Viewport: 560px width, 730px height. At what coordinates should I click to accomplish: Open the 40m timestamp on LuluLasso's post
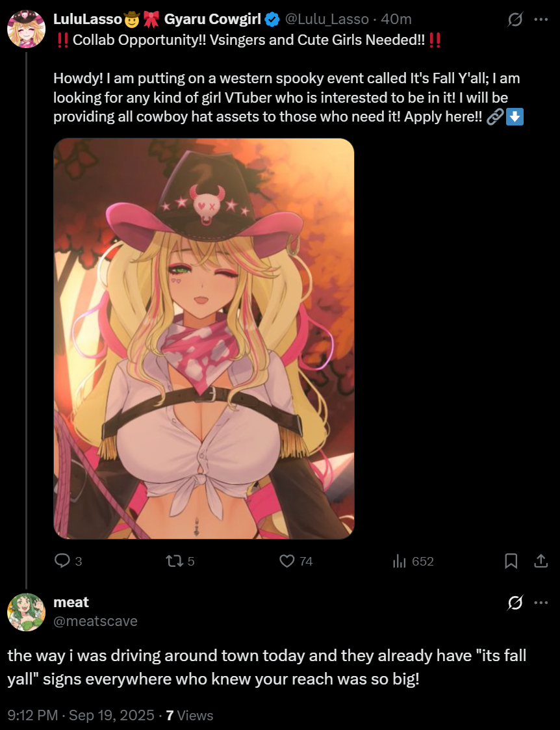396,19
